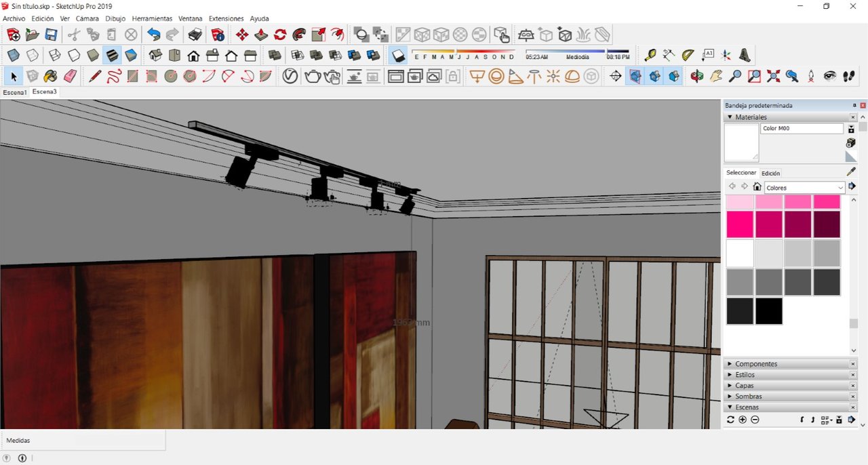Expand the Componentes panel
868x465 pixels.
coord(756,364)
